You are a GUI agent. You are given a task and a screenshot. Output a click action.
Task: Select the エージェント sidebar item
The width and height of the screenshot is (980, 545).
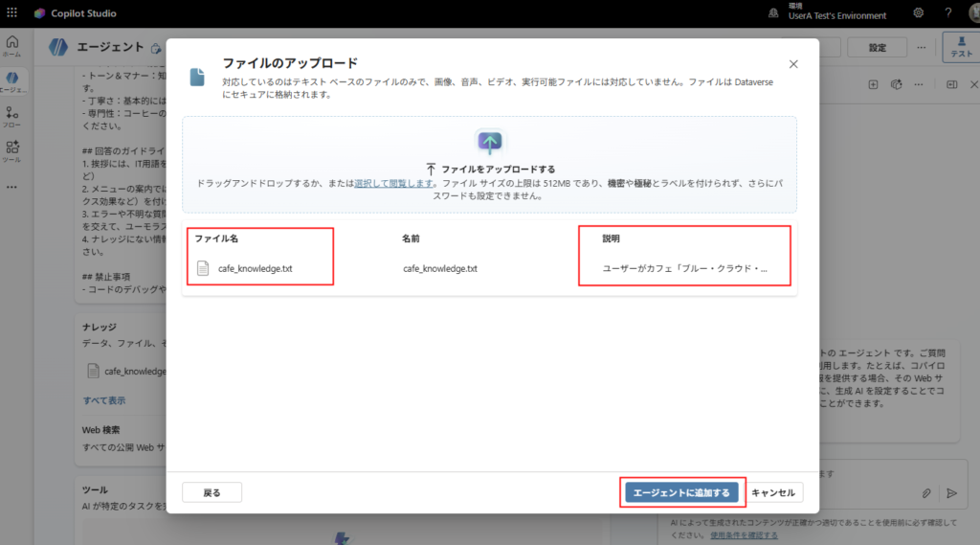point(11,81)
